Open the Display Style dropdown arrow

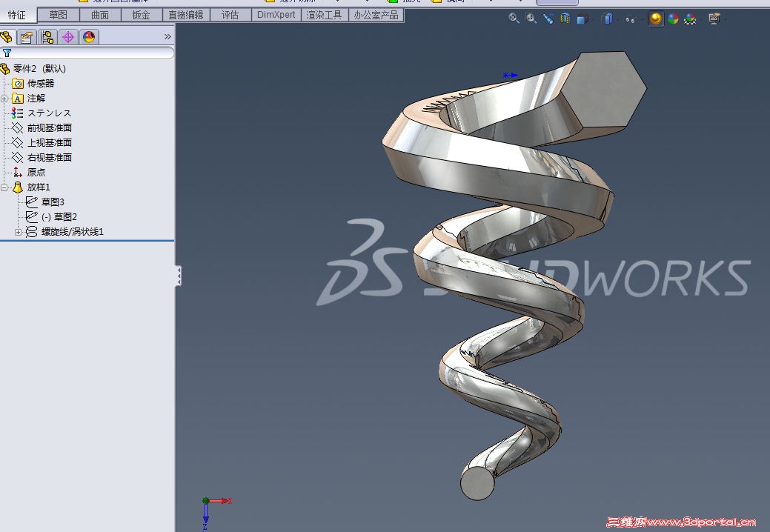click(618, 19)
